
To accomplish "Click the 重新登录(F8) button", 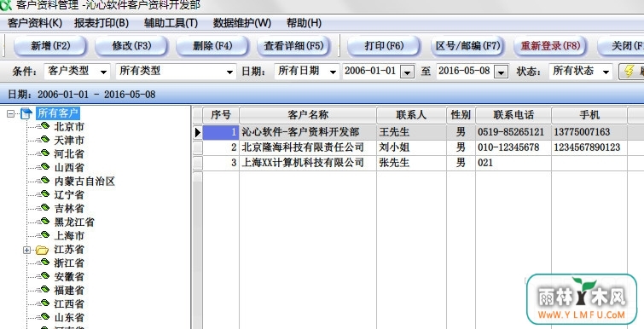I will pyautogui.click(x=550, y=45).
